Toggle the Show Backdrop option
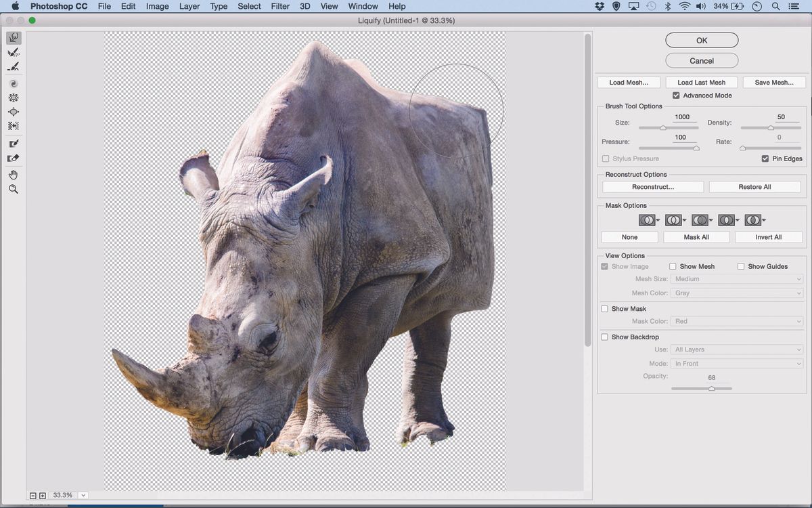 (604, 337)
